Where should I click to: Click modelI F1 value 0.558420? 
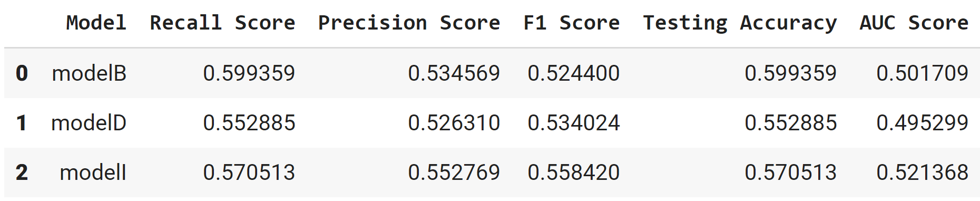click(574, 173)
